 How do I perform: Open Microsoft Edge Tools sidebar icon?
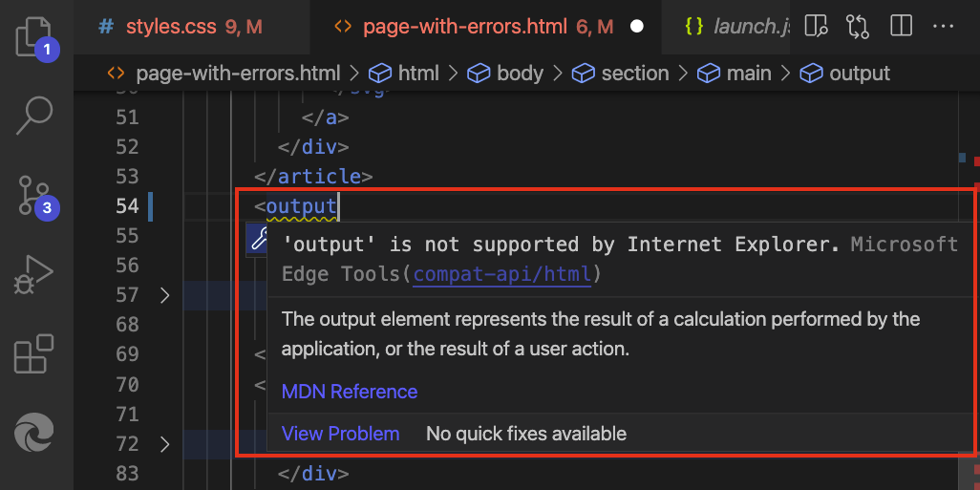(x=34, y=433)
